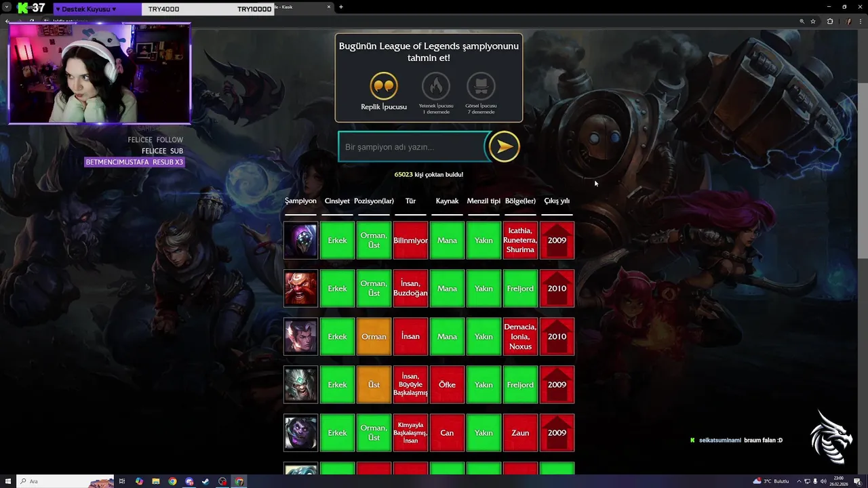Click the Cinsiyet column header
Image resolution: width=868 pixels, height=488 pixels.
[337, 201]
